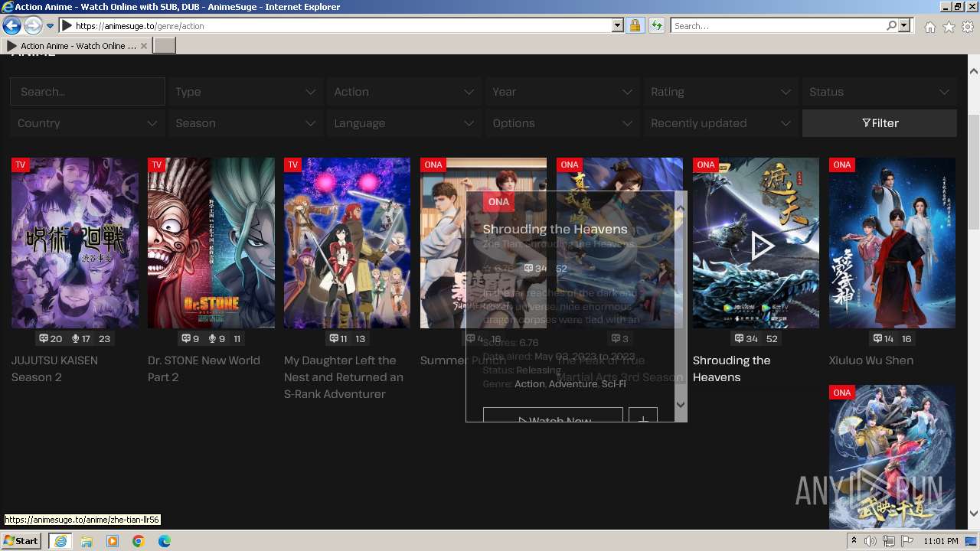Select the Action Anime browser tab

pos(77,46)
